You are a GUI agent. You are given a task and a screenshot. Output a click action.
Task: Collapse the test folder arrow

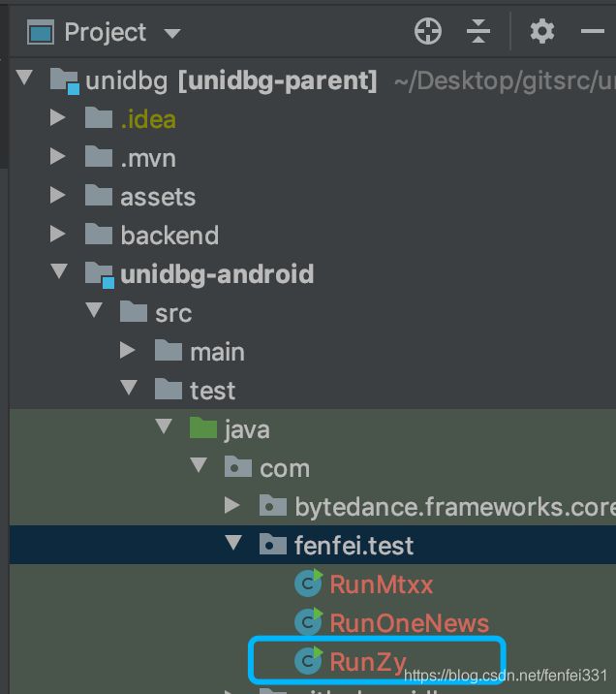coord(129,388)
